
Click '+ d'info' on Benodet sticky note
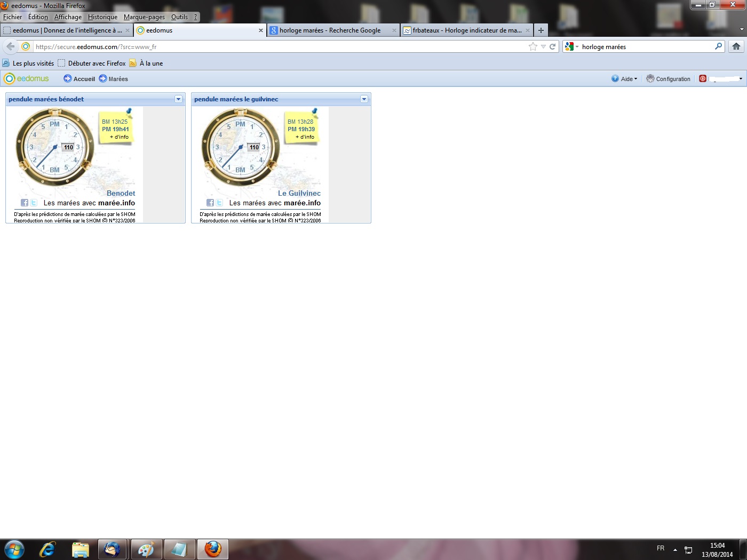click(x=120, y=137)
